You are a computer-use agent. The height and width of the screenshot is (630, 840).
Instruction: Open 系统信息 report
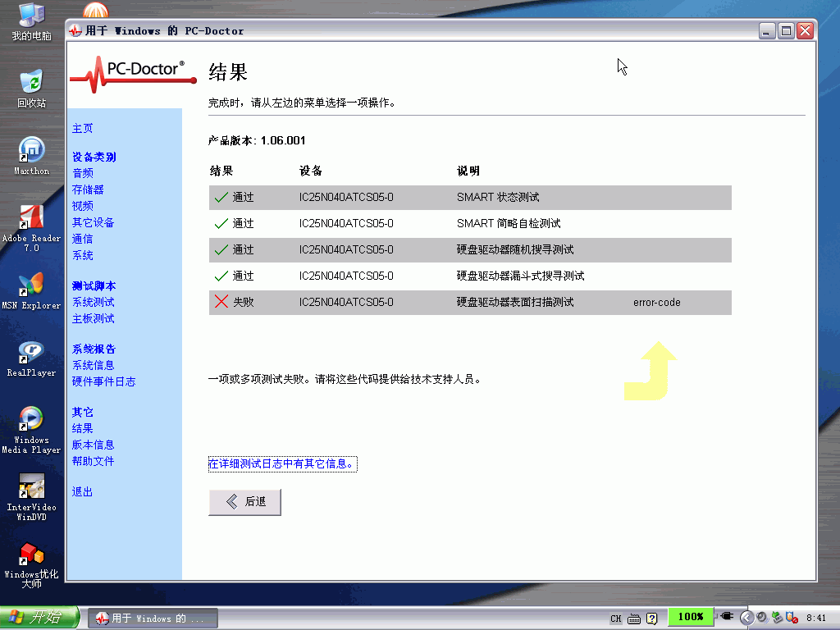(x=94, y=365)
